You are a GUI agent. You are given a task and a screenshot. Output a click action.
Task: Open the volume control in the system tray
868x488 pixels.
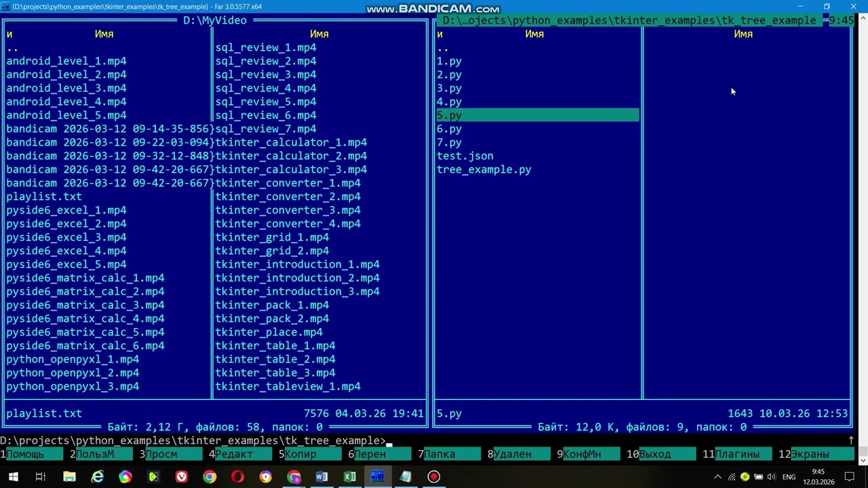point(772,477)
